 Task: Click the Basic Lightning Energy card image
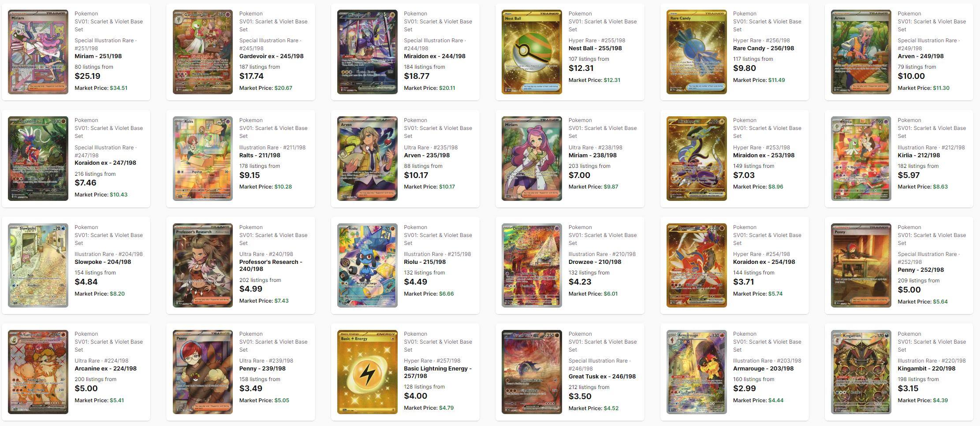[367, 372]
